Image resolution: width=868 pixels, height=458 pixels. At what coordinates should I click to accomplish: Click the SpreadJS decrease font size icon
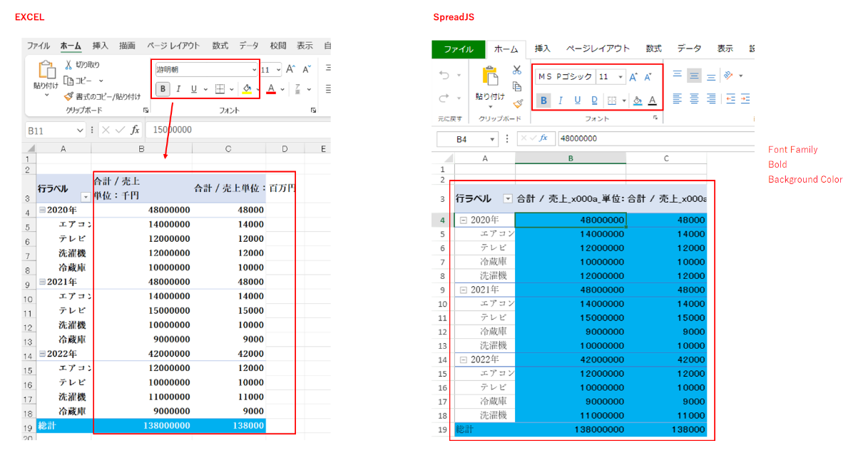pos(648,77)
